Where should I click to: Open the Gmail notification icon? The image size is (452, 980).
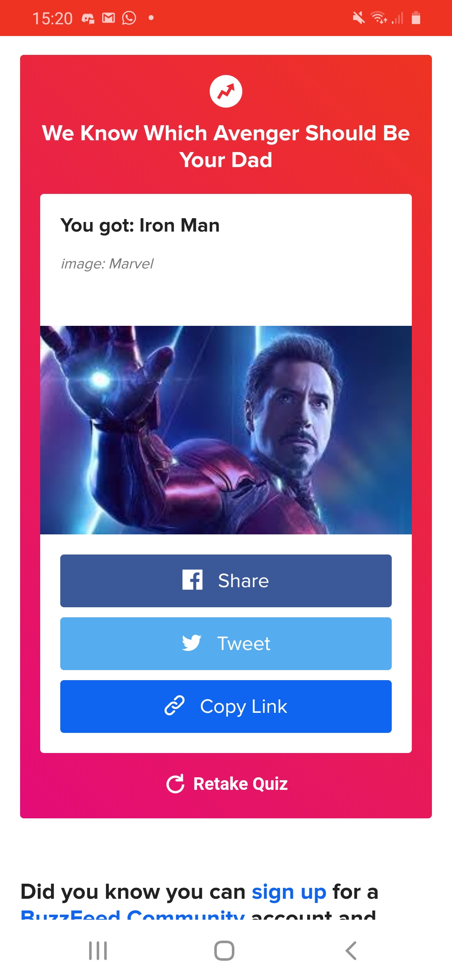[x=108, y=18]
